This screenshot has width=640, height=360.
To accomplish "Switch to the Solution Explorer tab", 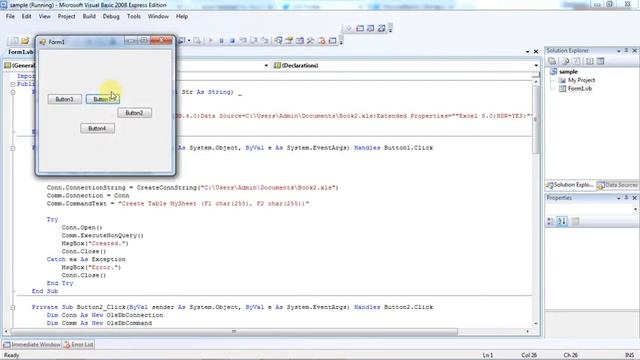I will tap(570, 185).
